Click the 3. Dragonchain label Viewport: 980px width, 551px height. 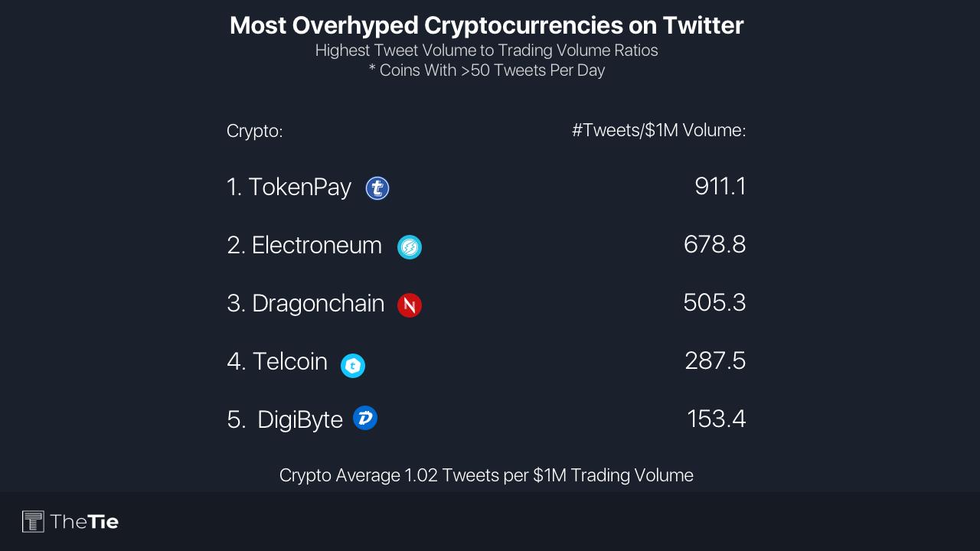tap(305, 303)
